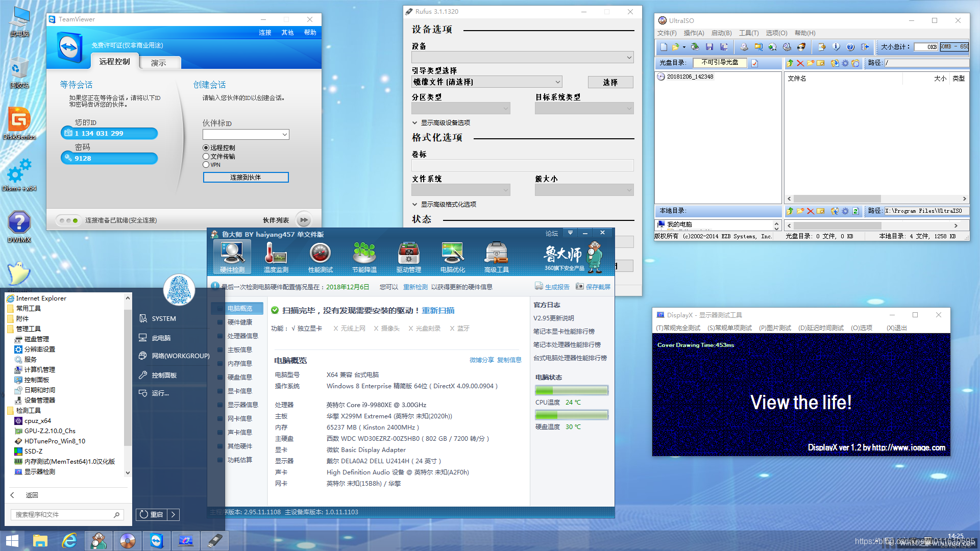The width and height of the screenshot is (980, 551).
Task: Open Performance Test (性能测试) gauge icon
Action: (321, 257)
